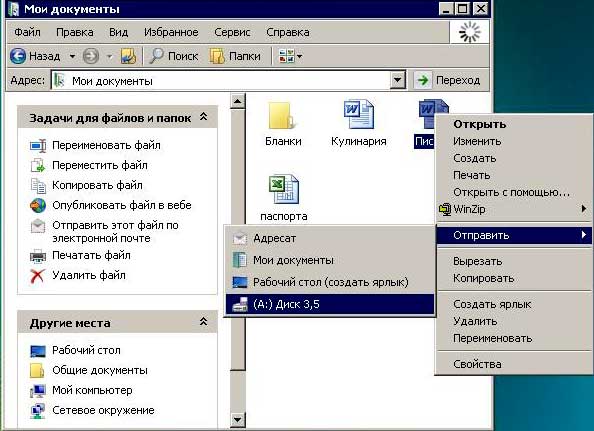The image size is (594, 431).
Task: Click the Адресат mail icon in submenu
Action: [x=240, y=239]
